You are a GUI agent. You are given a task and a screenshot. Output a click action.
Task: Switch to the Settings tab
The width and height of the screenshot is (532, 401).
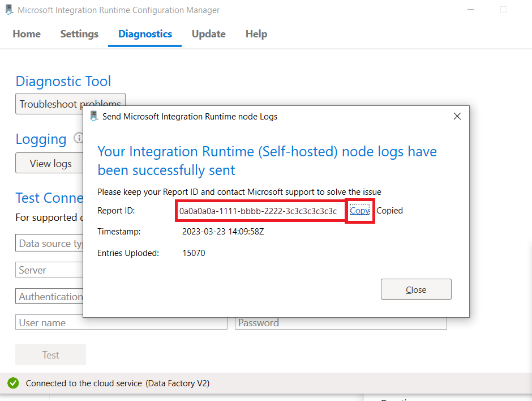79,34
